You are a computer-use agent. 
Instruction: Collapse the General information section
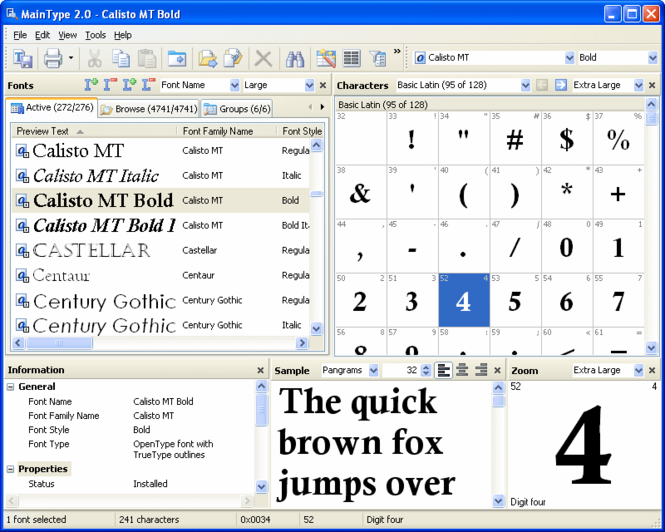point(11,386)
